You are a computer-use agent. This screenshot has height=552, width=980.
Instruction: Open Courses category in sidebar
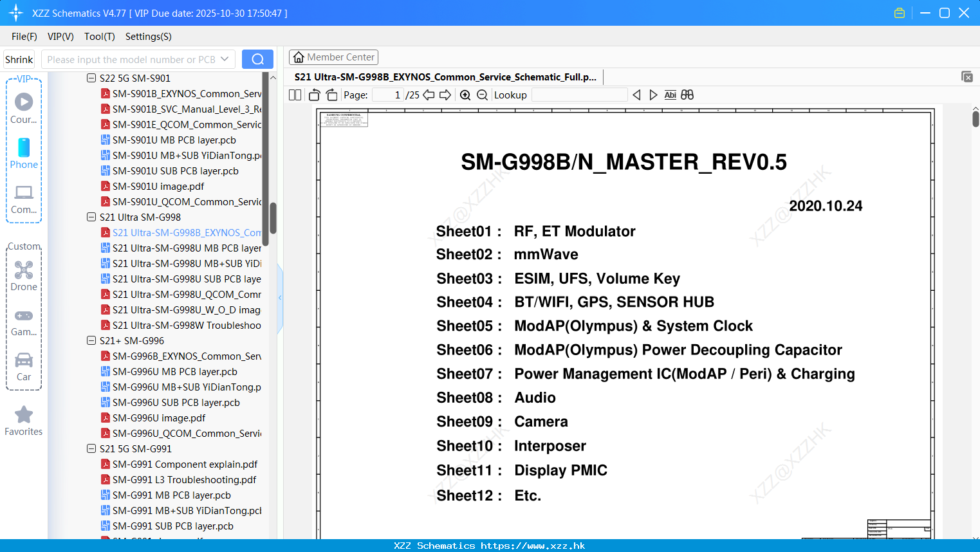click(24, 108)
